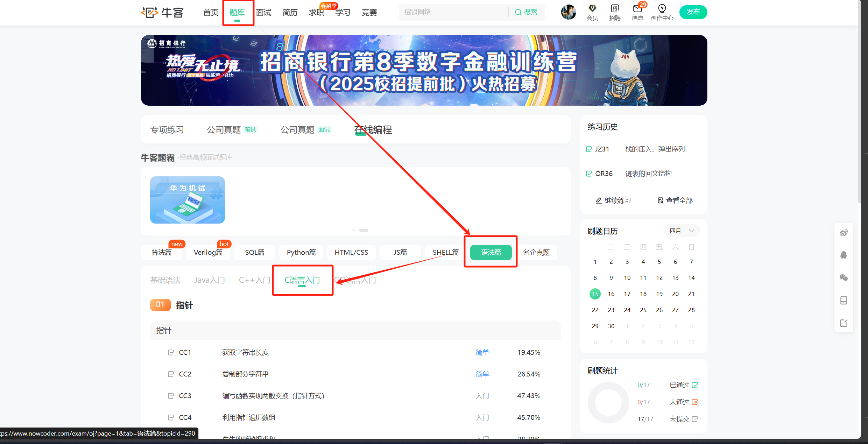Switch to C++入门 sub-tab

click(255, 280)
